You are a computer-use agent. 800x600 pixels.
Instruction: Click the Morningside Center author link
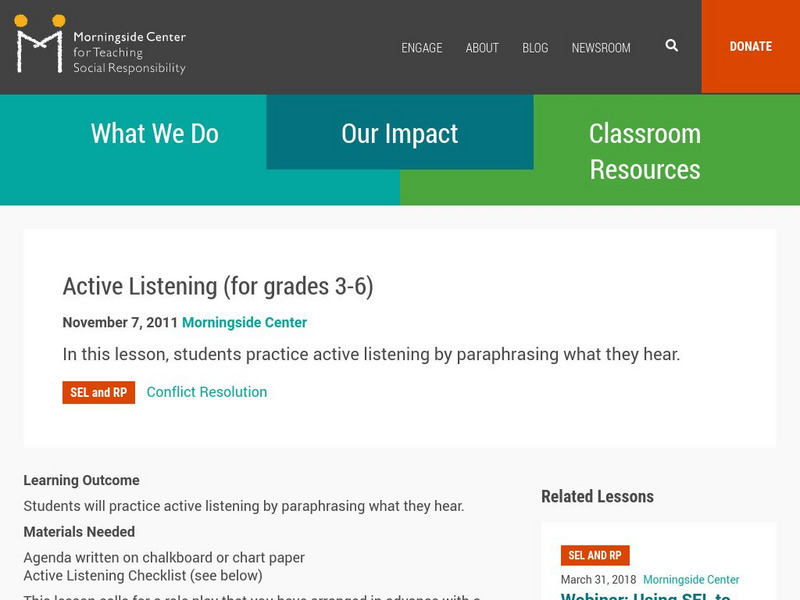244,323
